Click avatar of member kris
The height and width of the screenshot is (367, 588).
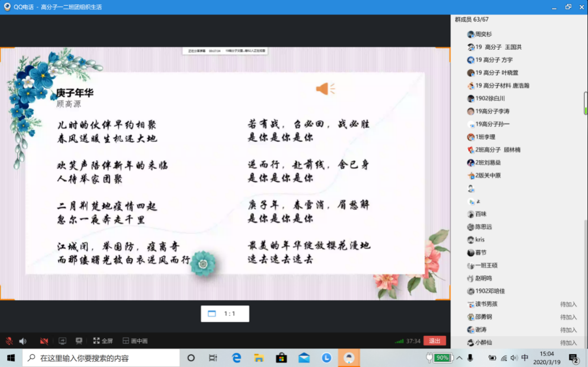pos(471,240)
